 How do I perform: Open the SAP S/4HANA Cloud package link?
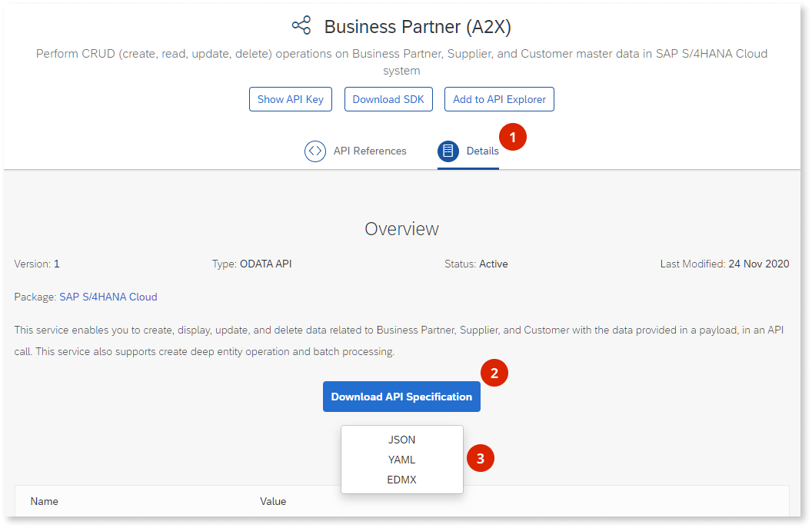108,297
